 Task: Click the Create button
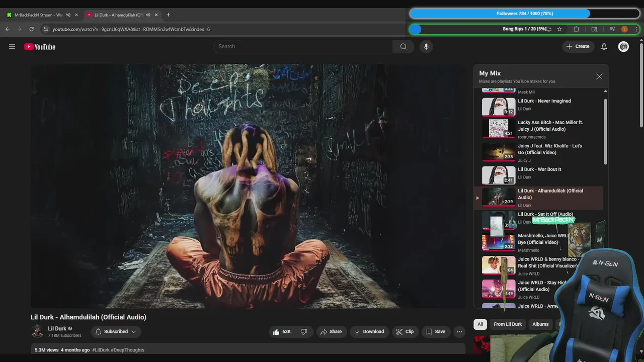[x=578, y=46]
